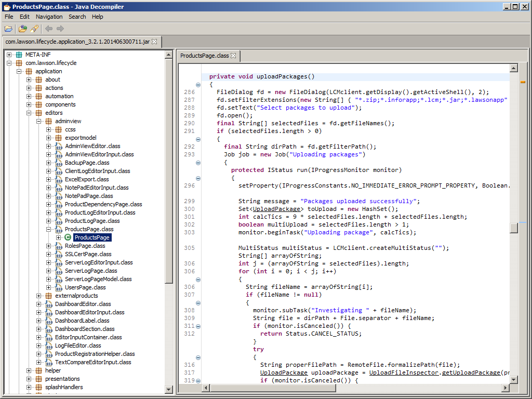Click the Backward navigation arrow
The width and height of the screenshot is (532, 399).
[49, 29]
